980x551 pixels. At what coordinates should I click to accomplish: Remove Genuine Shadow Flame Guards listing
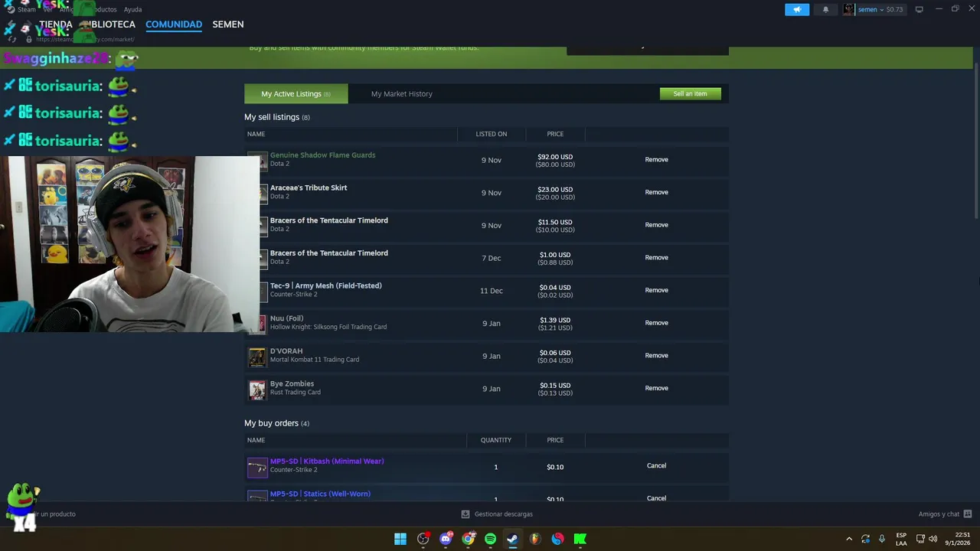[x=656, y=159]
